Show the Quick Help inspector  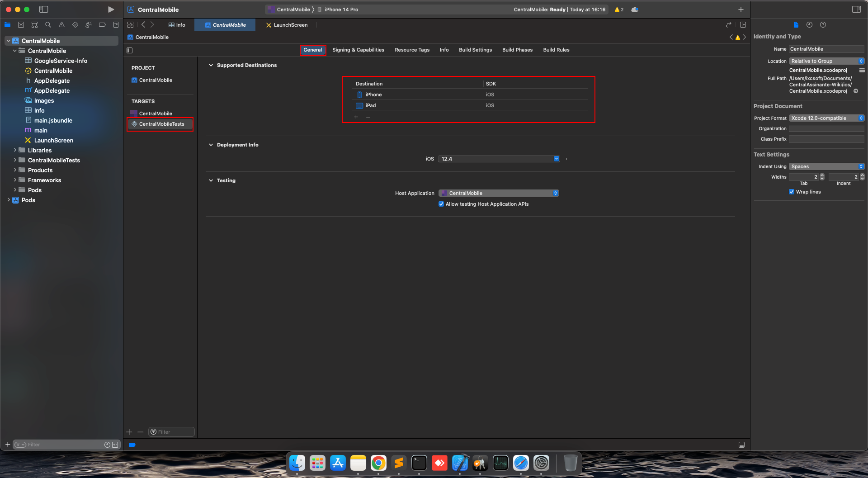823,25
